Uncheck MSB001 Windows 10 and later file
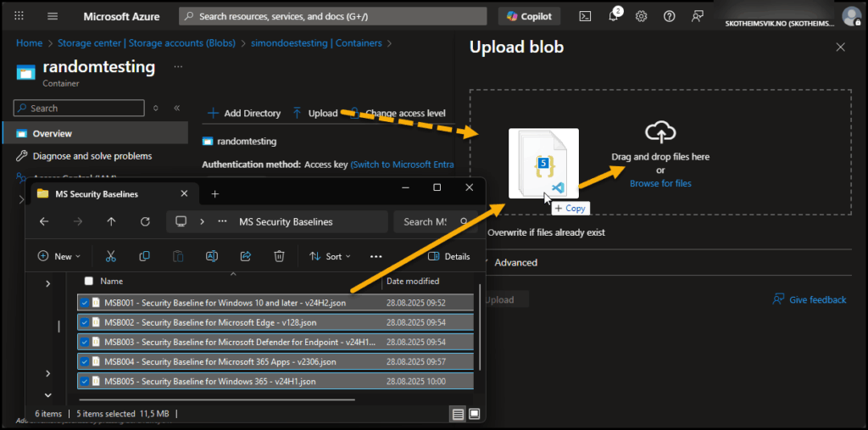The image size is (868, 430). [84, 303]
